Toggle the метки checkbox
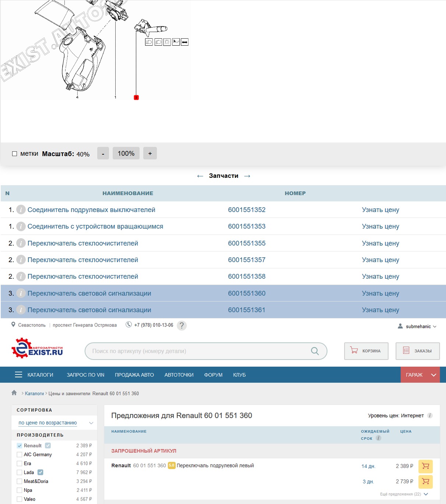The height and width of the screenshot is (504, 446). tap(15, 154)
